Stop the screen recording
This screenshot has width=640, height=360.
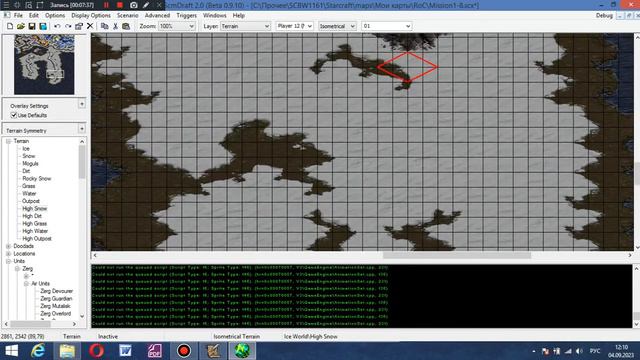coord(120,5)
